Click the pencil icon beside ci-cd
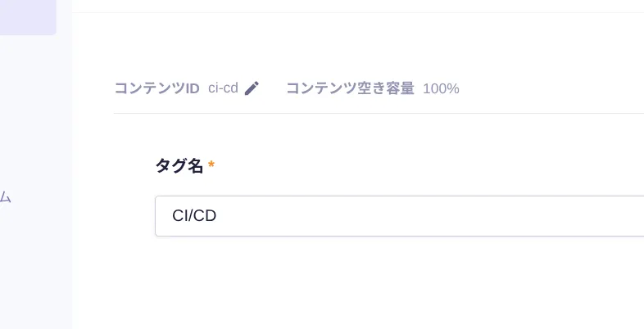Screen dimensions: 644x329 coord(252,88)
